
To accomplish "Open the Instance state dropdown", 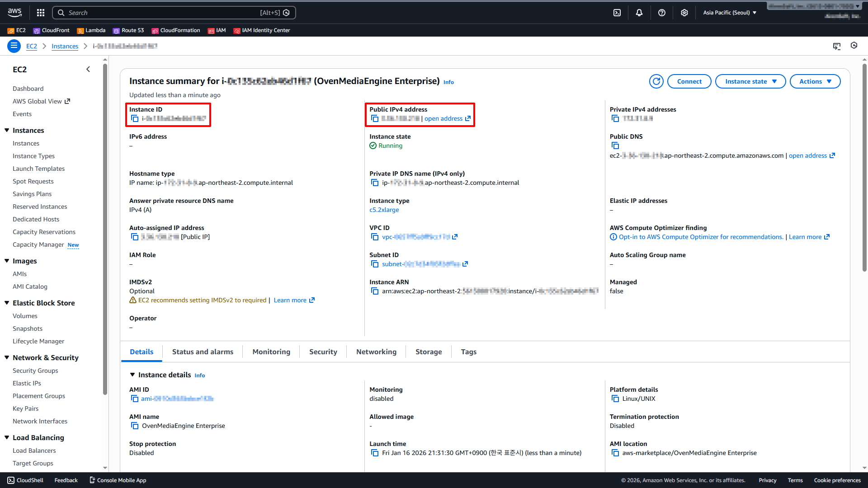I will click(750, 81).
